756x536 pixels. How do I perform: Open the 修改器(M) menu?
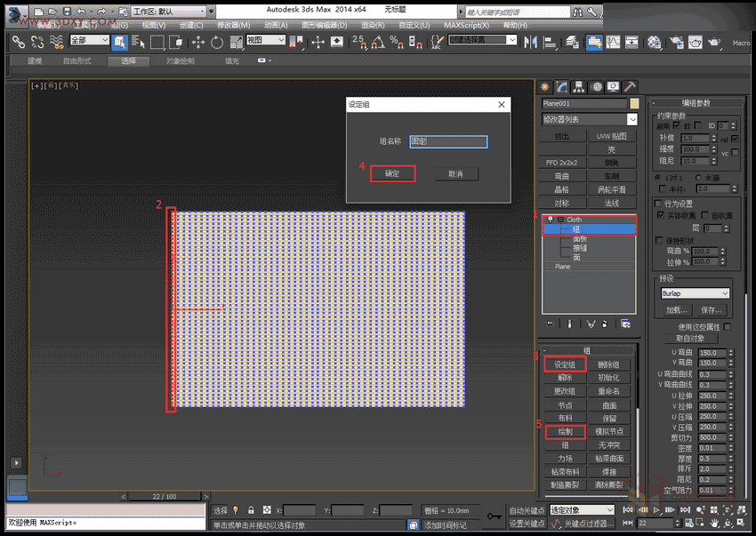(235, 25)
